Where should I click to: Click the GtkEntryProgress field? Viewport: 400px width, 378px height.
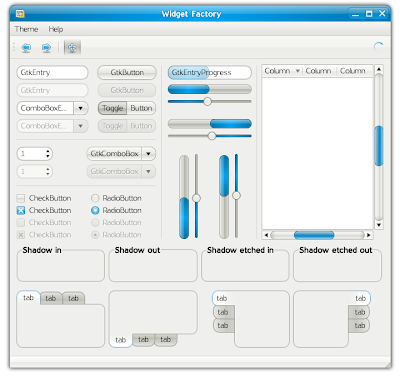210,73
